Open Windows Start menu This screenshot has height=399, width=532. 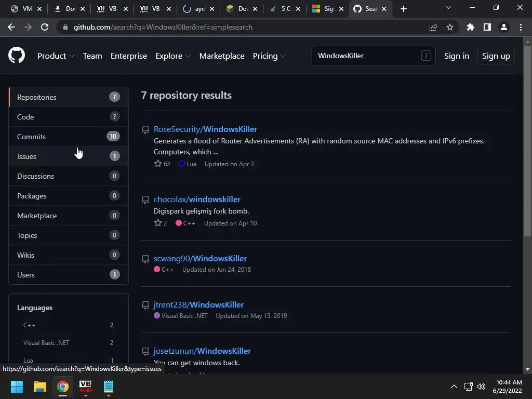tap(17, 387)
